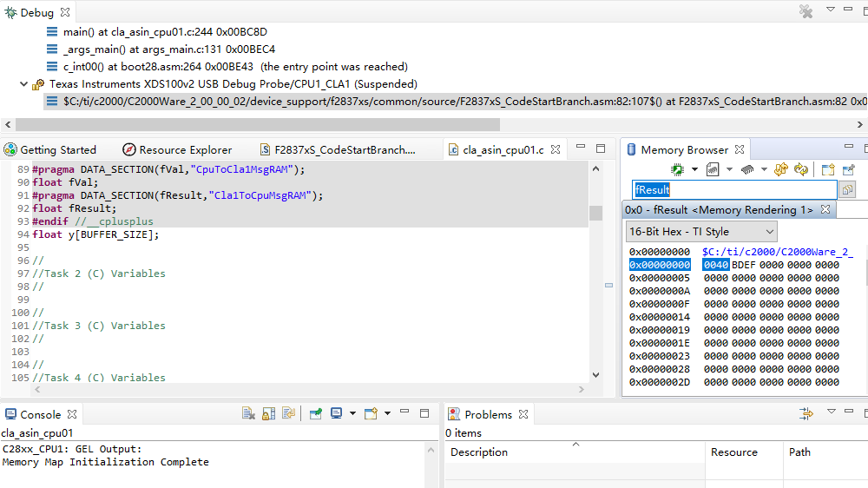
Task: Select the 0x0 - fResult Memory Rendering tab
Action: (719, 210)
